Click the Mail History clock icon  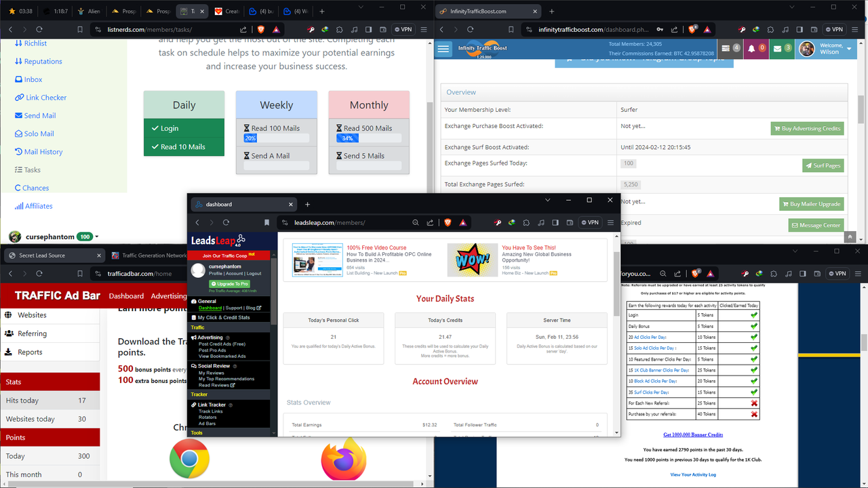tap(19, 152)
